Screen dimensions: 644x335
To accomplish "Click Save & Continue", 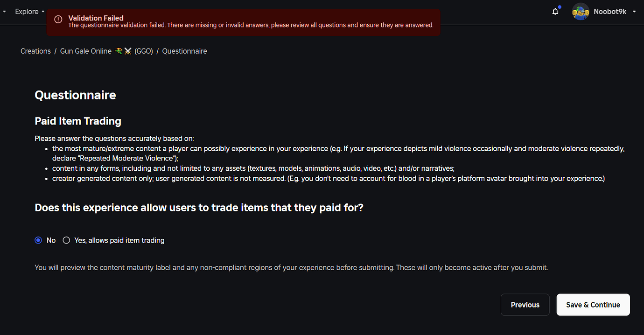I will [593, 304].
